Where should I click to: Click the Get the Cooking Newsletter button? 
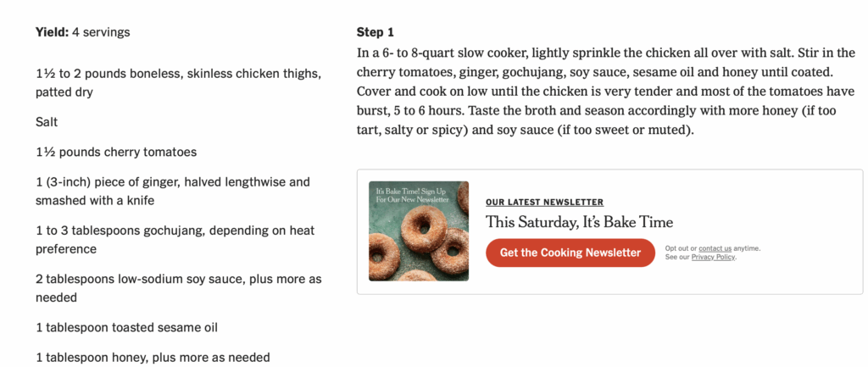(570, 253)
